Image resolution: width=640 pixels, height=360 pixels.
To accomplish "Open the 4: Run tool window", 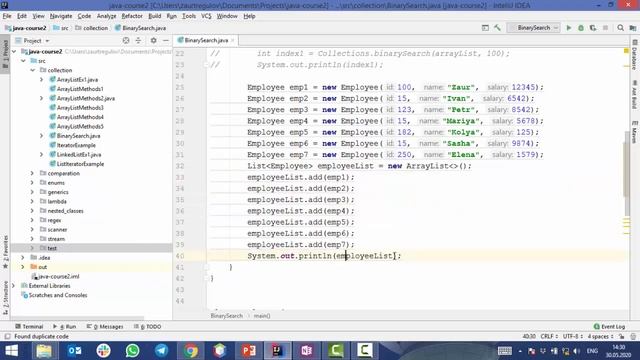I will tap(64, 327).
